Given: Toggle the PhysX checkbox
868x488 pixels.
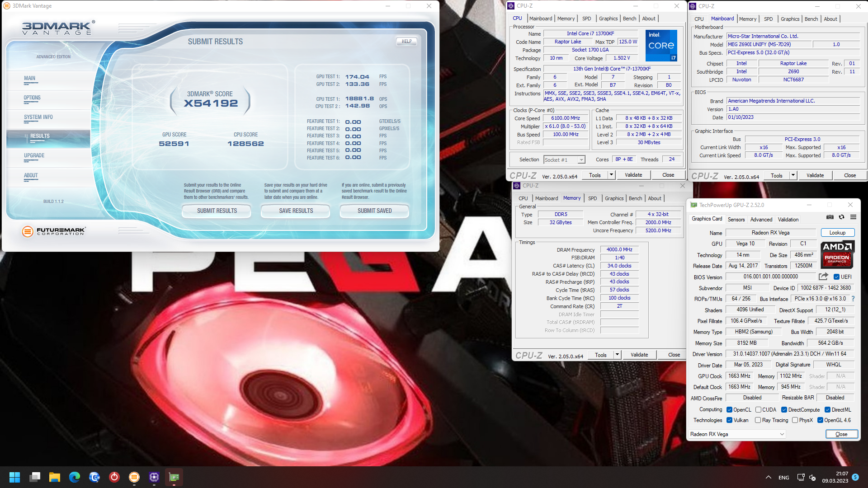Looking at the screenshot, I should [795, 420].
